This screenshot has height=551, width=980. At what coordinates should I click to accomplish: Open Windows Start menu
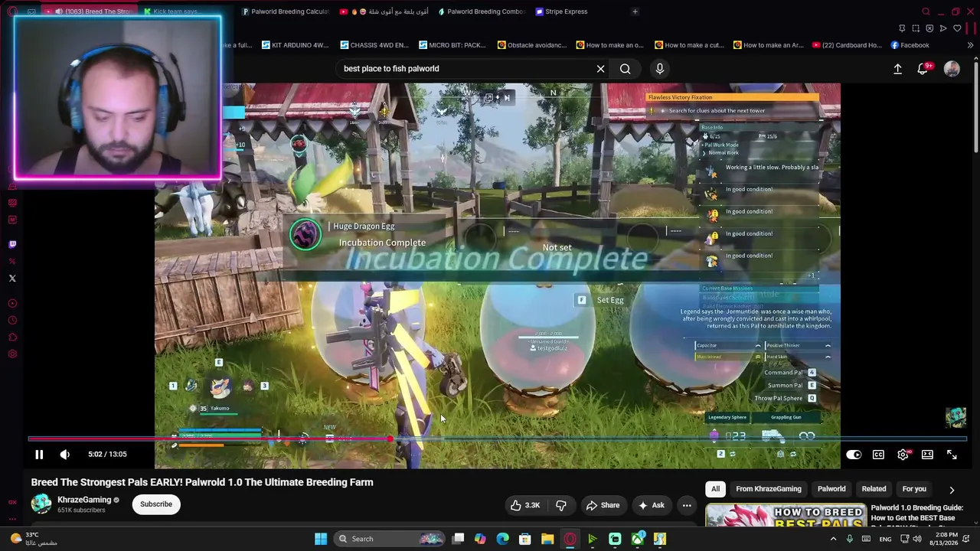(x=321, y=539)
